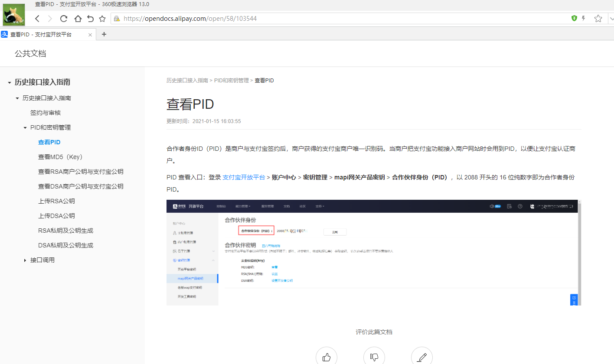The width and height of the screenshot is (614, 364).
Task: Click the thumbs down rating icon
Action: coord(374,357)
